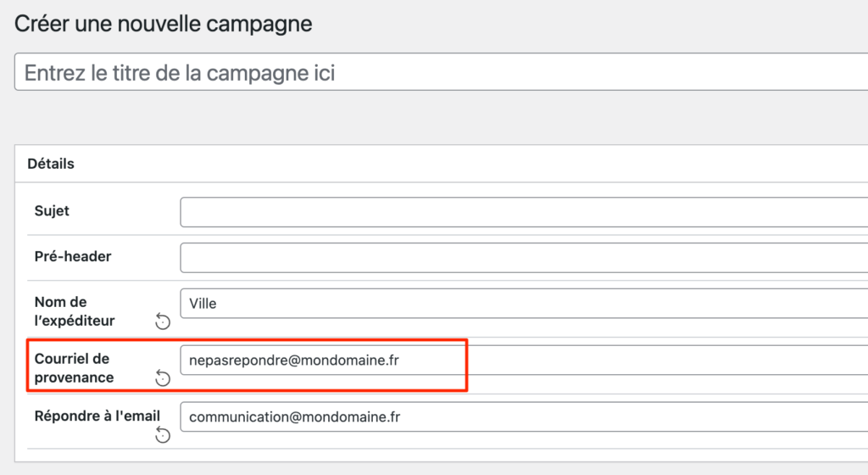Reset the Répondre à l'email value icon
This screenshot has width=868, height=475.
pos(163,435)
